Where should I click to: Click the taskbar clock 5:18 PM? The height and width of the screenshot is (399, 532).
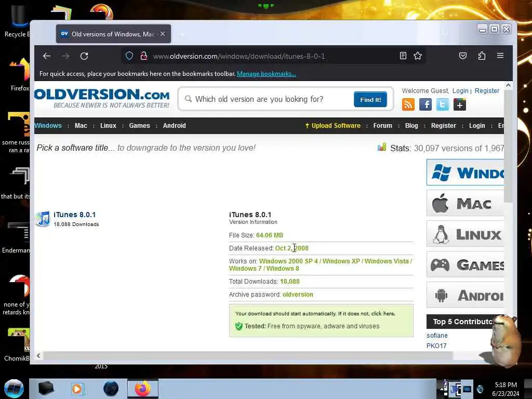point(506,385)
